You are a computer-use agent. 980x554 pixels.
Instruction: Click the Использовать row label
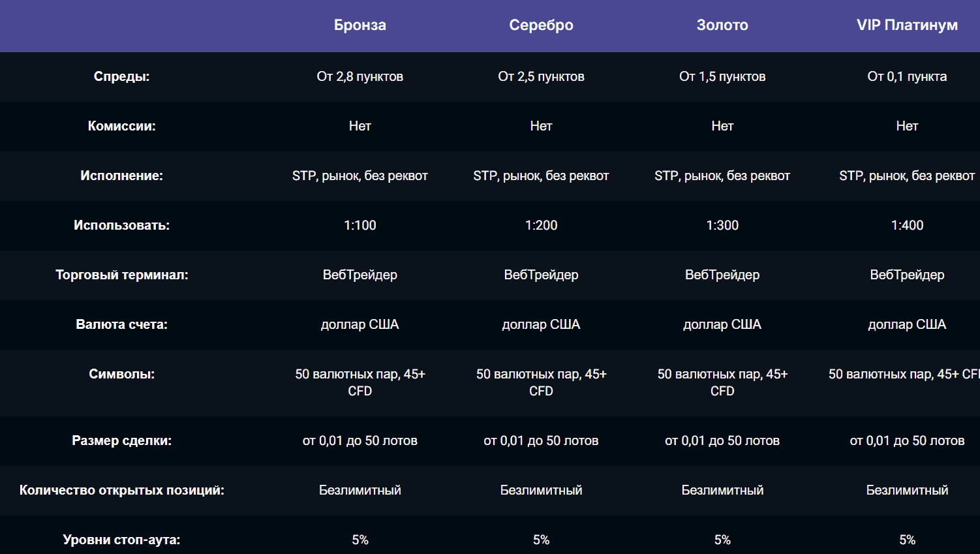tap(121, 225)
